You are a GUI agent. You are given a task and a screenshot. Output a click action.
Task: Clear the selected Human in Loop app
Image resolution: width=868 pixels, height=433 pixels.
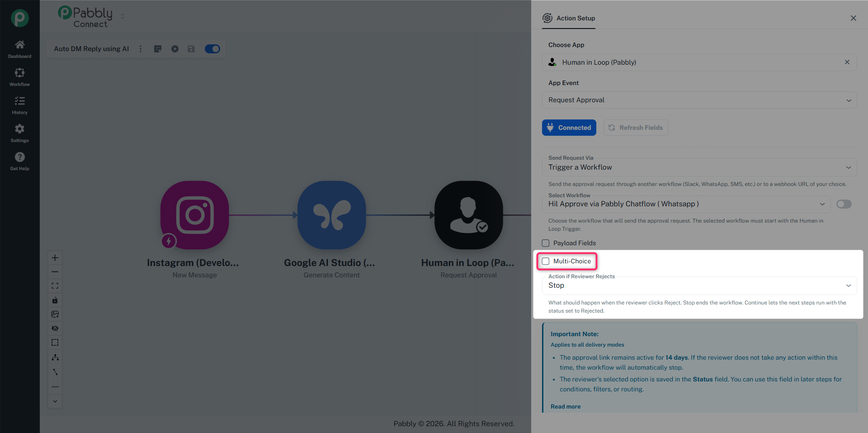point(847,62)
